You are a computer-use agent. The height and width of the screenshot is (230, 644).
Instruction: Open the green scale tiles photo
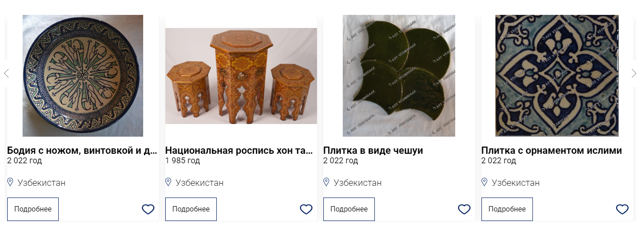[399, 76]
